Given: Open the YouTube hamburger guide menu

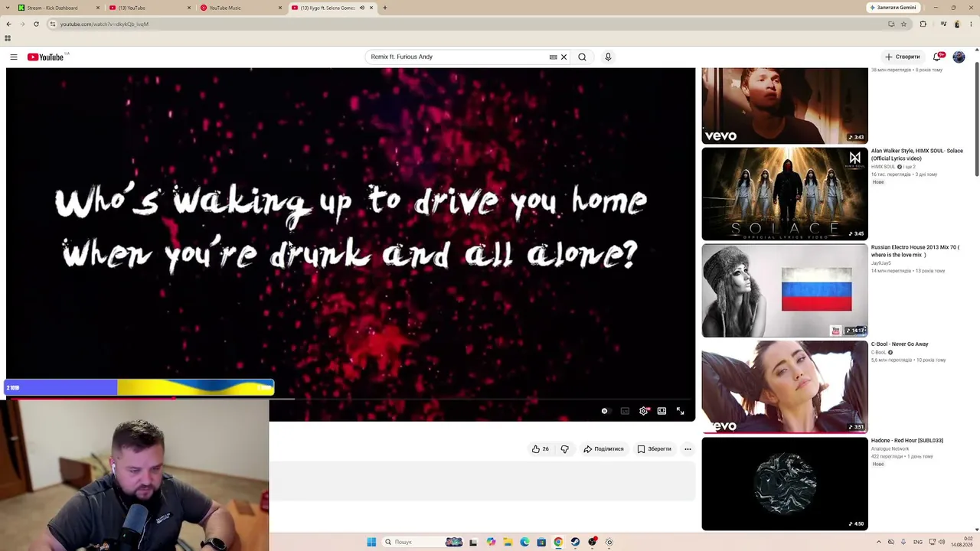Looking at the screenshot, I should click(13, 57).
